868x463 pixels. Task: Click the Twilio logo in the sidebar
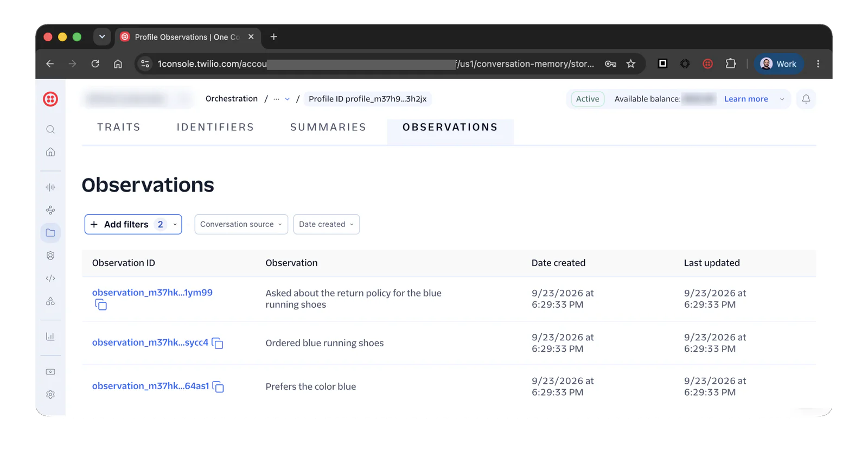pos(50,99)
